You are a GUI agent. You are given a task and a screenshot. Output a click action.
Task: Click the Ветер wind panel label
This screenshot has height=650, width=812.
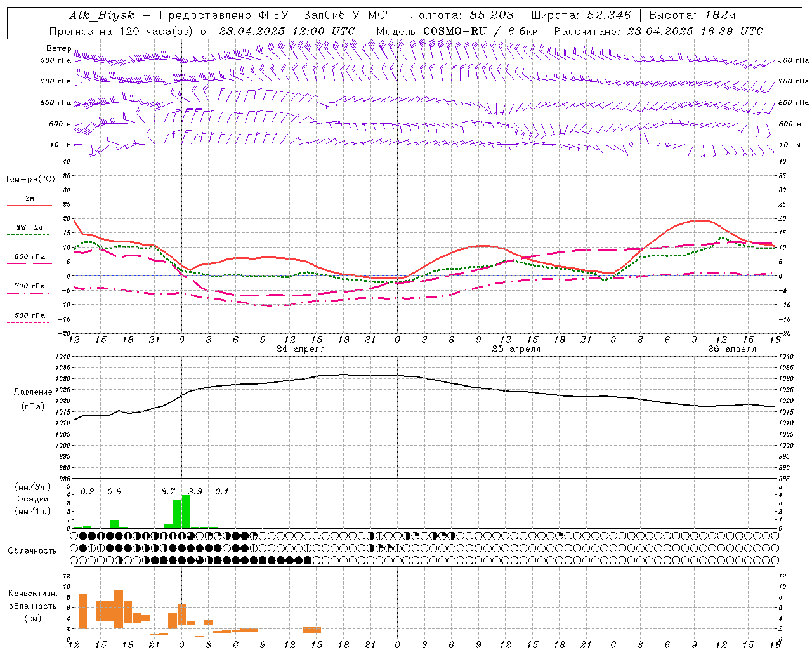click(59, 48)
